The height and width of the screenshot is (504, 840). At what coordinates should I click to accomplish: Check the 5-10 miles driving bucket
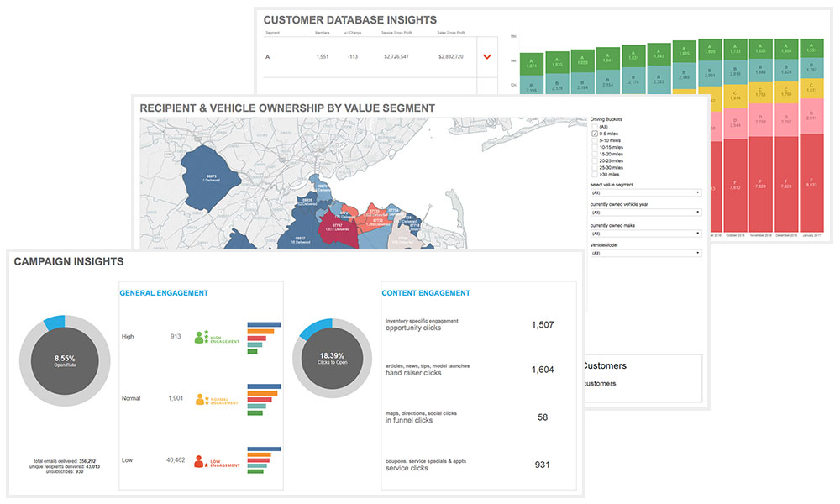pos(595,141)
